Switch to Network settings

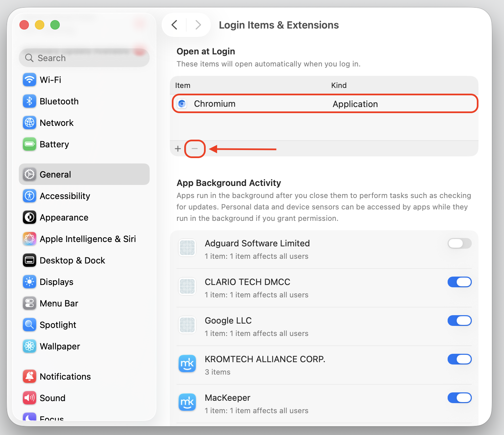[x=84, y=123]
